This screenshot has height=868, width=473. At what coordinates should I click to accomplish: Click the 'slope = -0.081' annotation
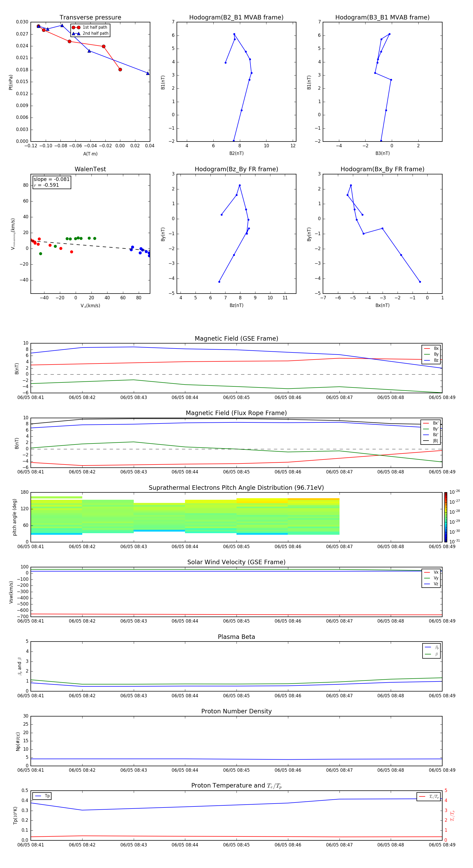point(52,179)
